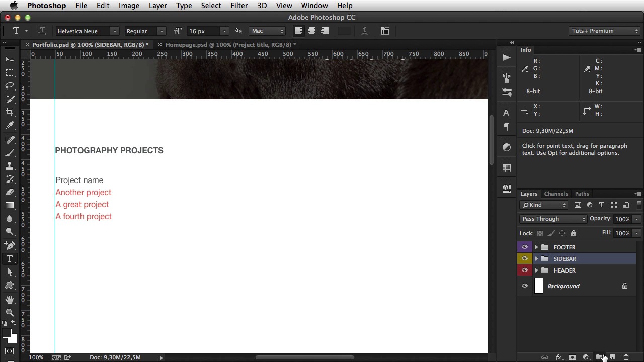
Task: Select the Spot Healing Brush tool
Action: click(x=10, y=140)
